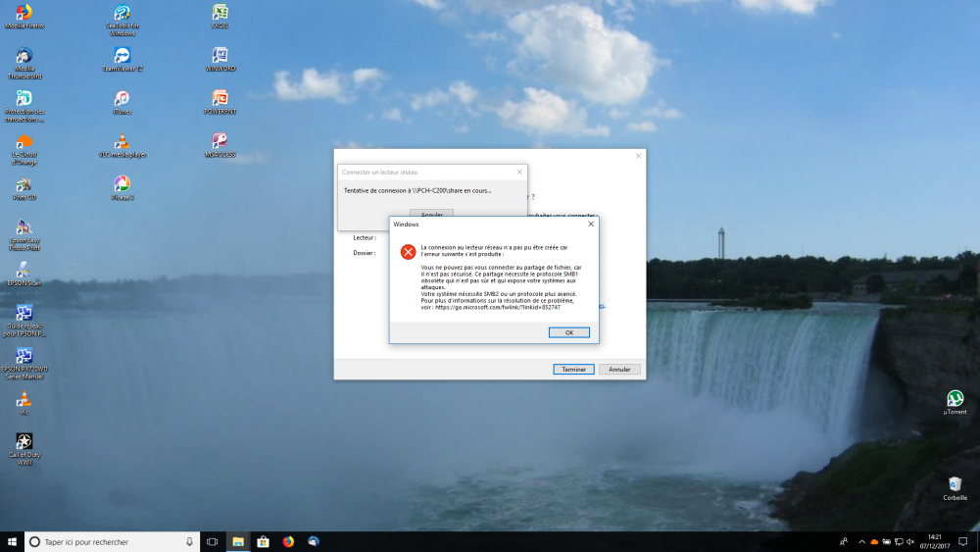
Task: Open the Guide réseau pour EPSON icon
Action: pyautogui.click(x=24, y=321)
